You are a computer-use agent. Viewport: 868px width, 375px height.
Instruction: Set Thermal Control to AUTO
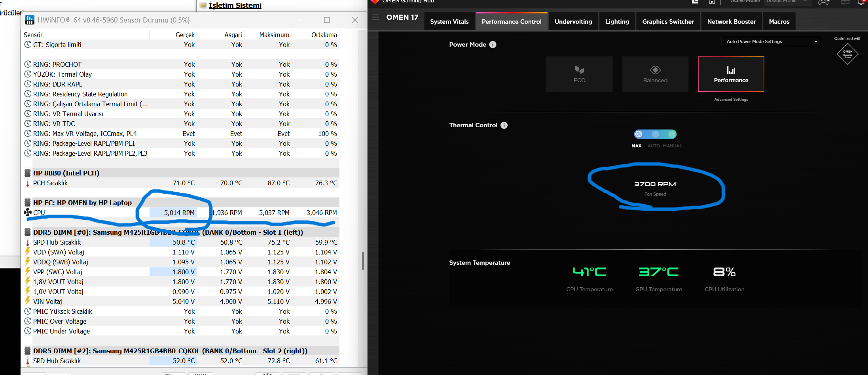coord(655,134)
